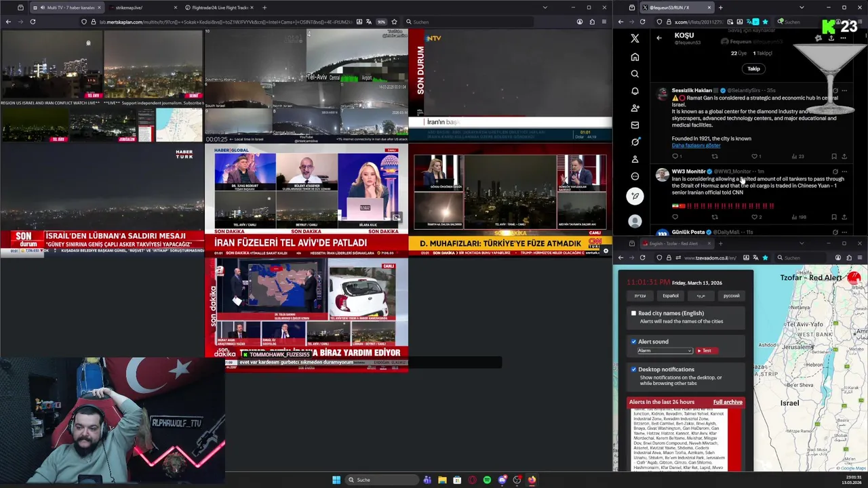
Task: Open X Home from sidebar
Action: point(635,57)
